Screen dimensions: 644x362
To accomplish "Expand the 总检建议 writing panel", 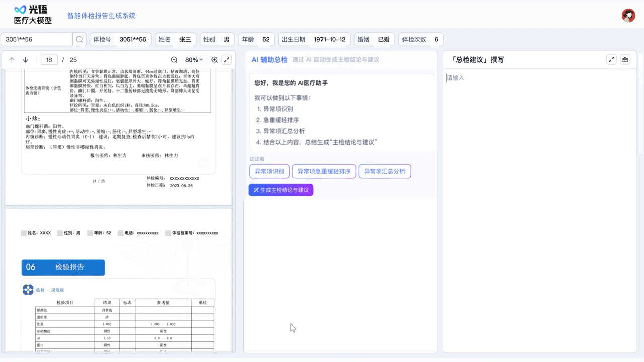I will [x=612, y=60].
